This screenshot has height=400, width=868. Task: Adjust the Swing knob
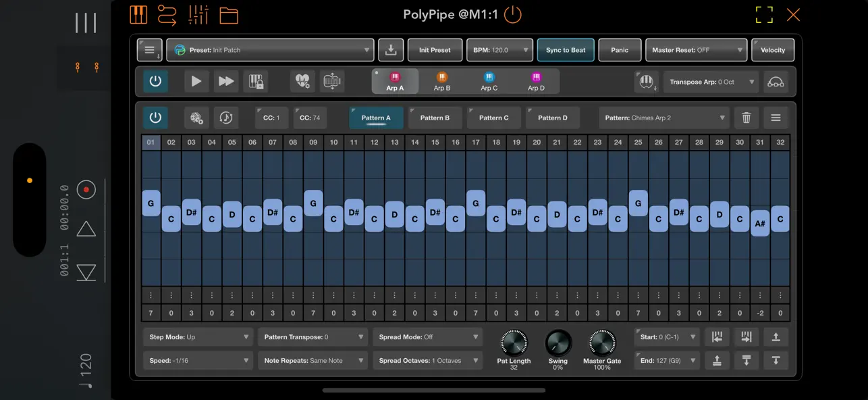[x=558, y=342]
